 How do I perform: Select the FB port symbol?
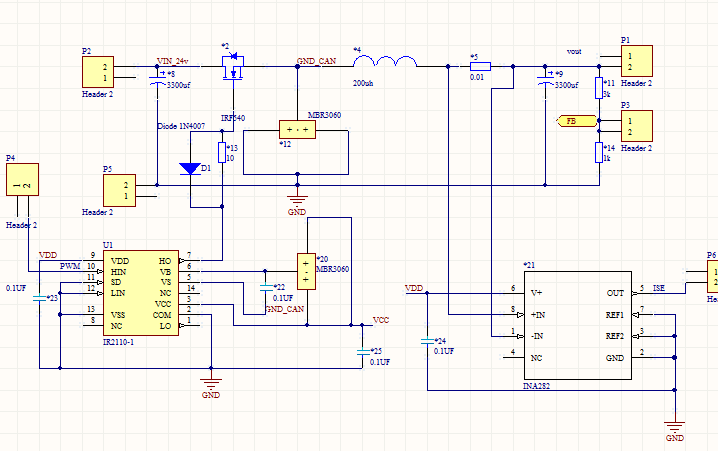click(x=577, y=121)
